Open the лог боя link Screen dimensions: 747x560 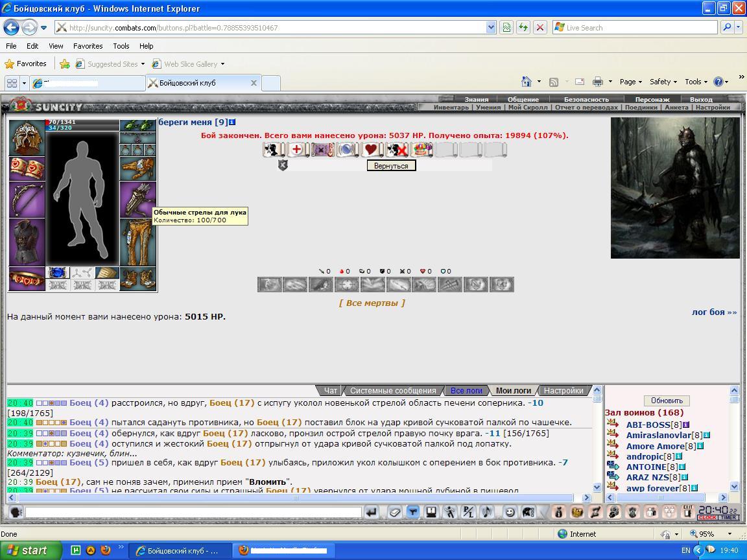tap(714, 312)
